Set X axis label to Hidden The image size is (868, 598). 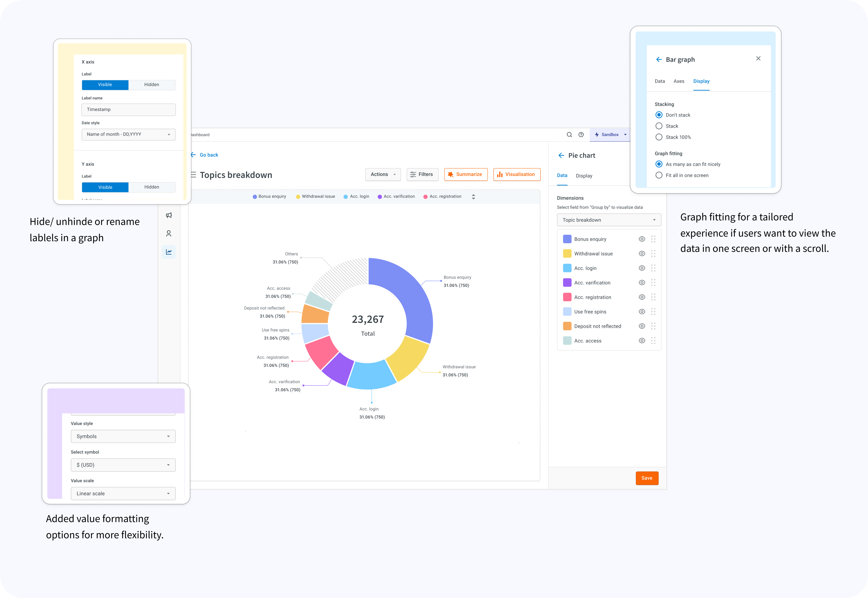click(152, 85)
